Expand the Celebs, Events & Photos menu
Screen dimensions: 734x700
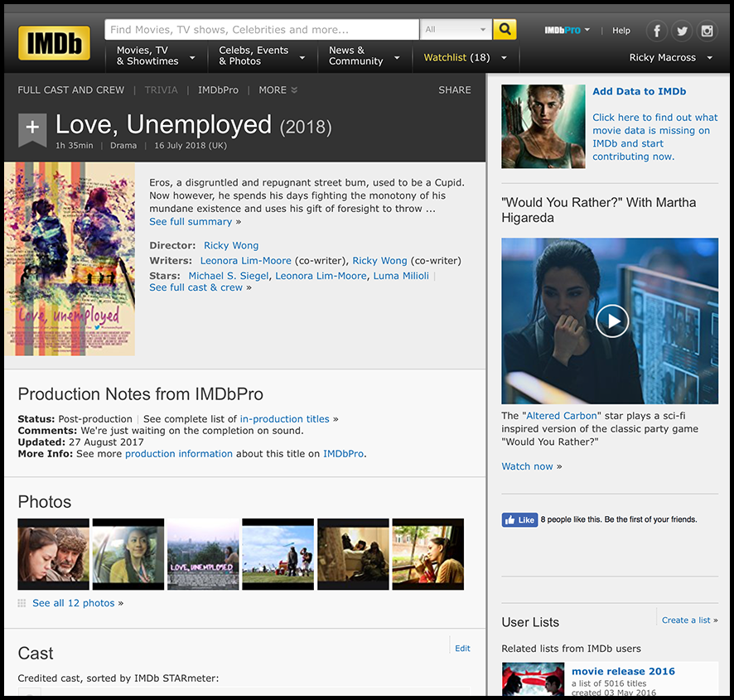(262, 56)
